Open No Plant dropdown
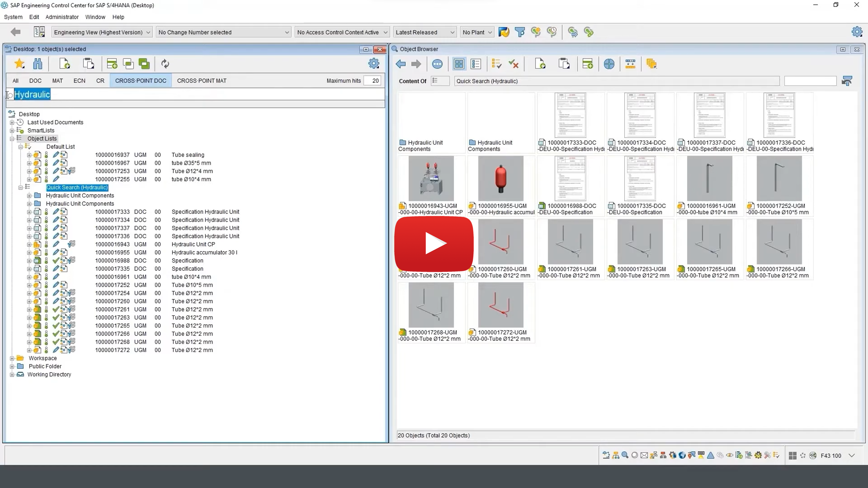This screenshot has height=488, width=868. point(477,32)
